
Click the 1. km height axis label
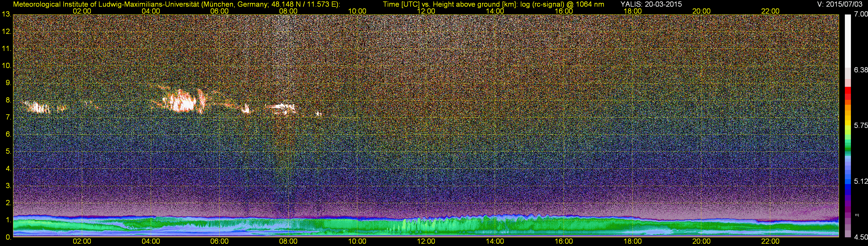click(8, 220)
